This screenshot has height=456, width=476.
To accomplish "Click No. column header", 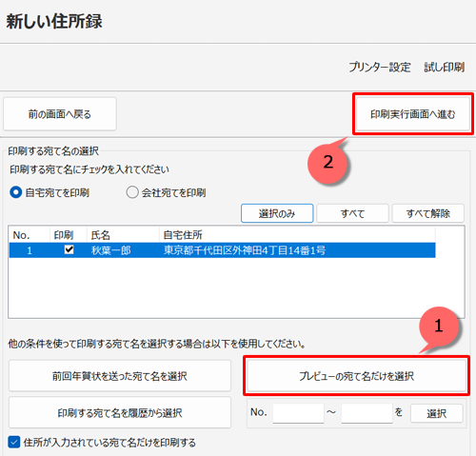I will pos(30,235).
